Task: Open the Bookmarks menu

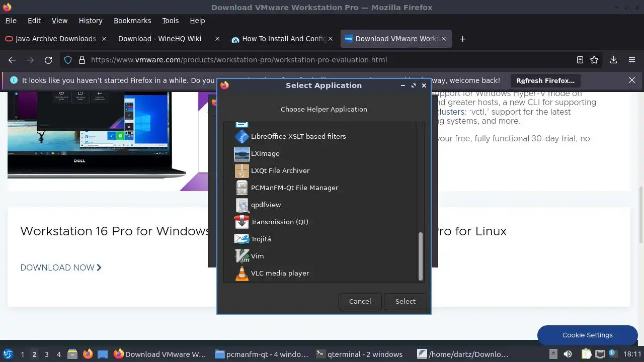Action: pyautogui.click(x=132, y=21)
